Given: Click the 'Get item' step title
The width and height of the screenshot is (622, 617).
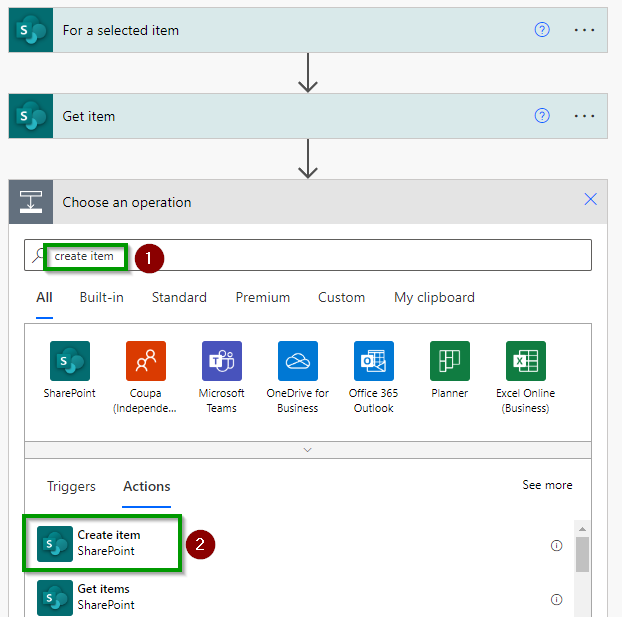Looking at the screenshot, I should (x=89, y=116).
